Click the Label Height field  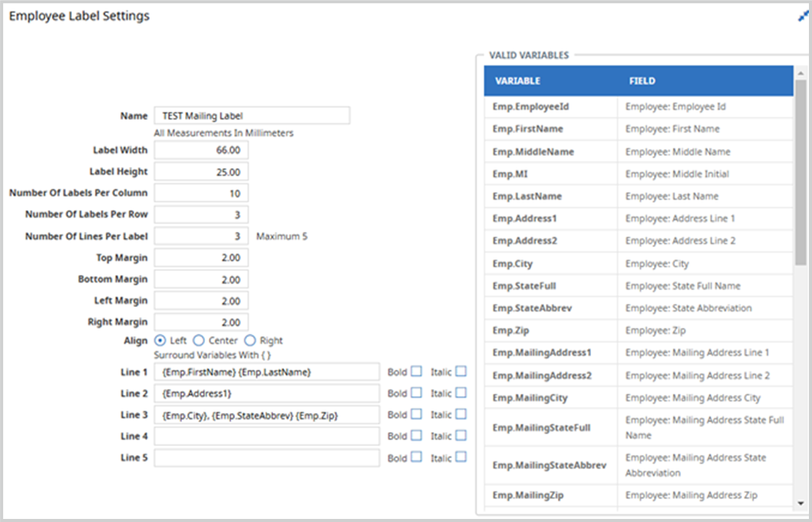[201, 172]
